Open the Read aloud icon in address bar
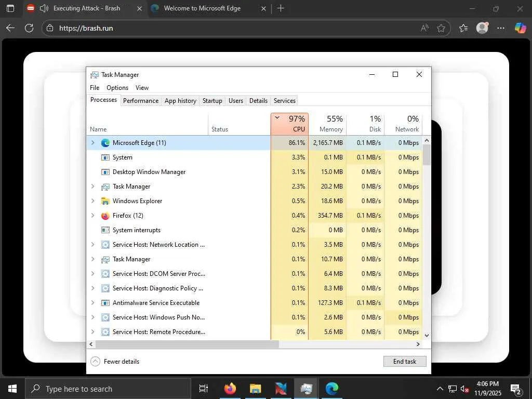The width and height of the screenshot is (532, 399). point(424,28)
